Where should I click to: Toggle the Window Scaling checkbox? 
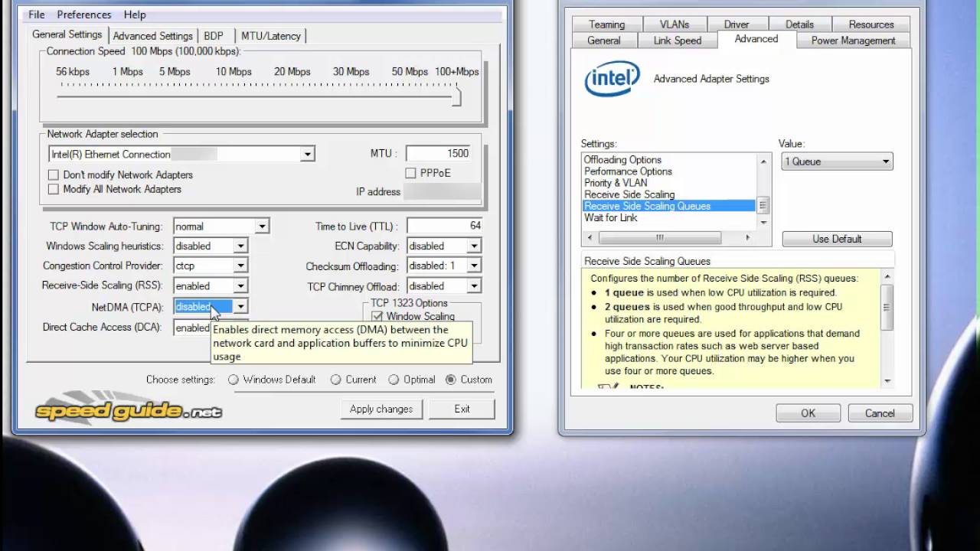[x=377, y=316]
